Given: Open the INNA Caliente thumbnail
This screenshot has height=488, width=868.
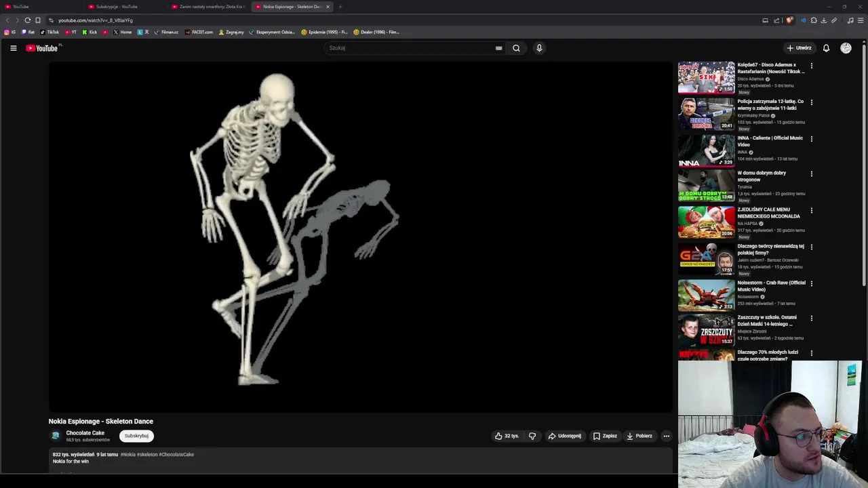Looking at the screenshot, I should click(706, 150).
